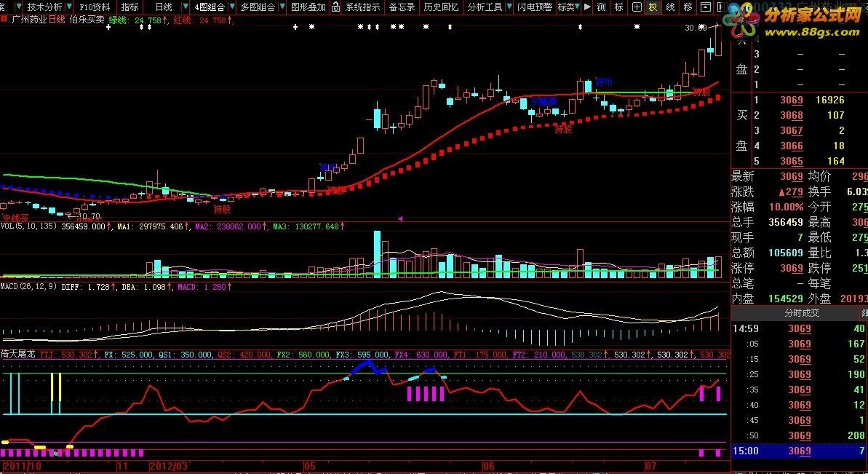Screen dimensions: 868x474
Task: Switch to 4图组合 layout
Action: click(x=210, y=7)
